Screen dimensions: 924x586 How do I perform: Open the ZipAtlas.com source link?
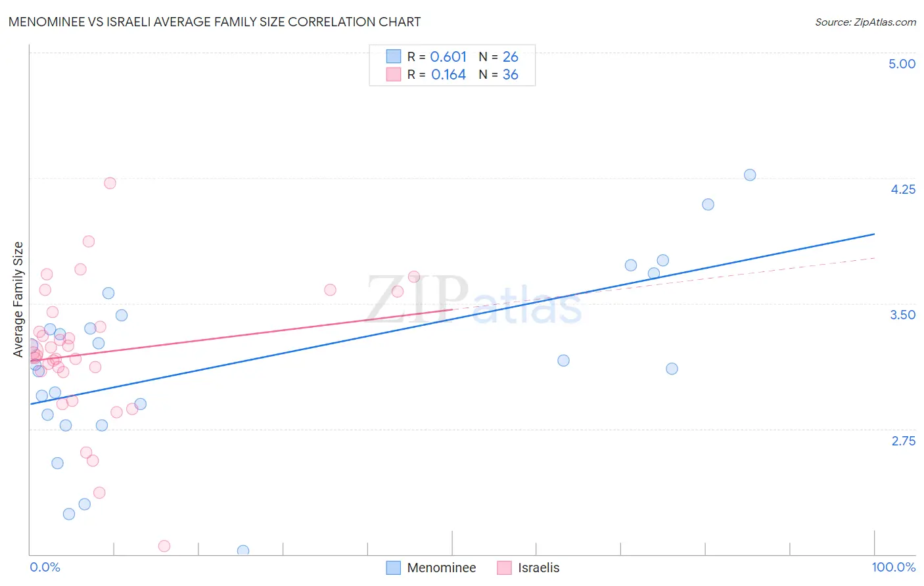click(866, 22)
